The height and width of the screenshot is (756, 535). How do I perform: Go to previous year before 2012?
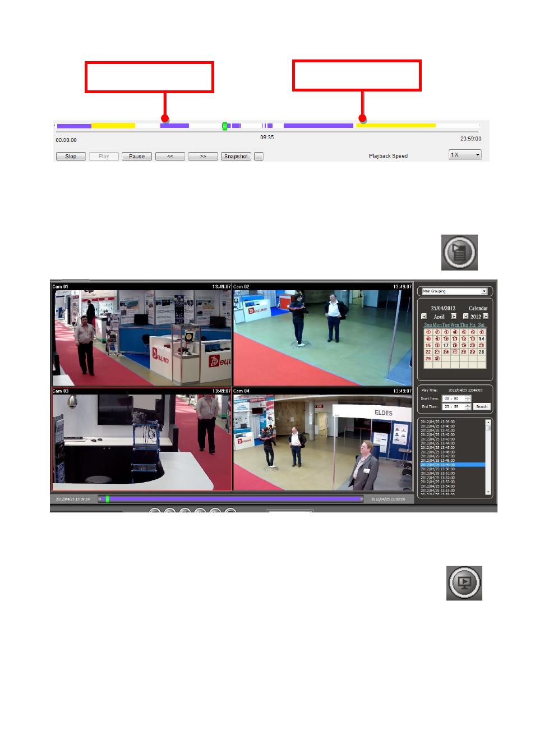(465, 317)
